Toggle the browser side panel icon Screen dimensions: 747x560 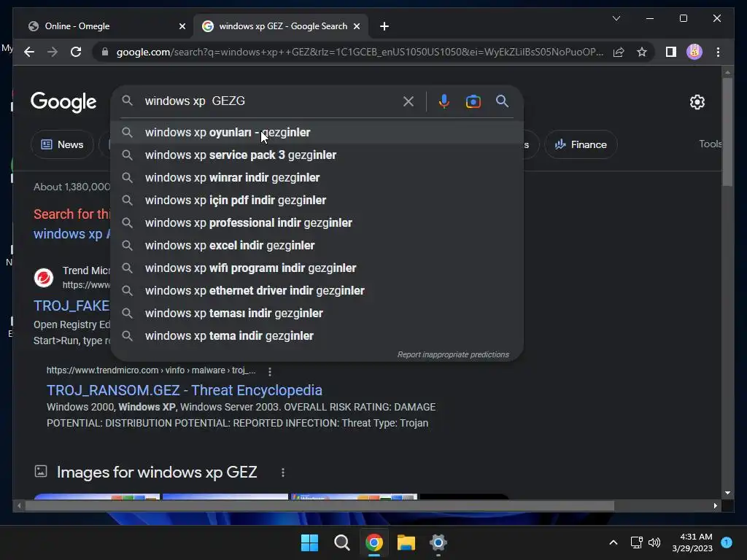click(671, 52)
